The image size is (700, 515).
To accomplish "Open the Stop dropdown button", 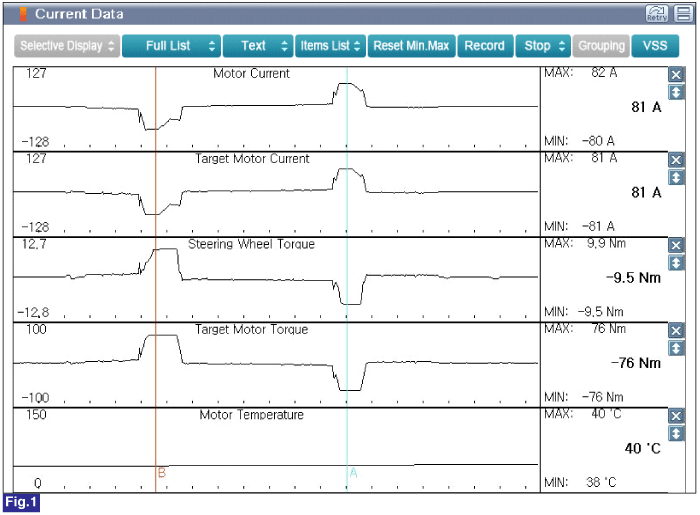I will pyautogui.click(x=543, y=46).
